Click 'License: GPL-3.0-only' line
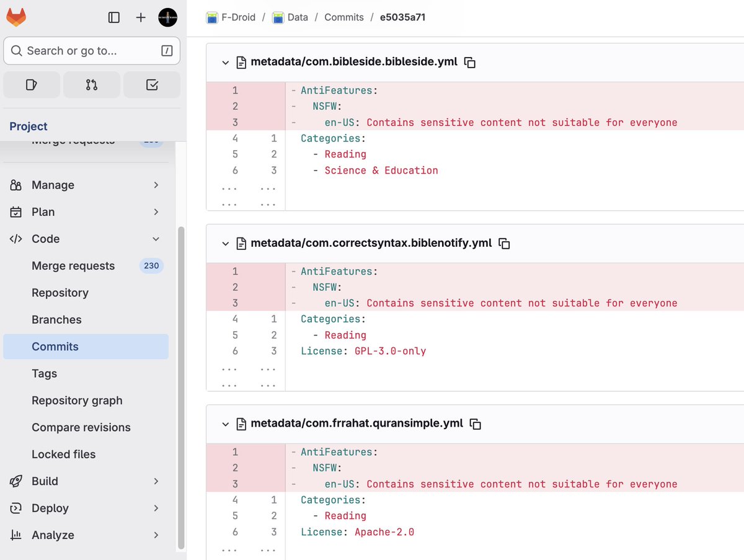Viewport: 744px width, 560px height. (363, 351)
